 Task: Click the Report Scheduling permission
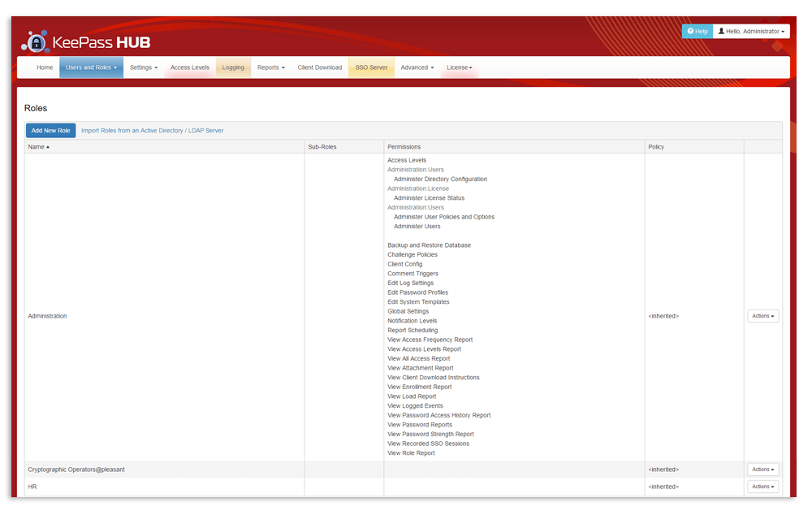click(412, 331)
